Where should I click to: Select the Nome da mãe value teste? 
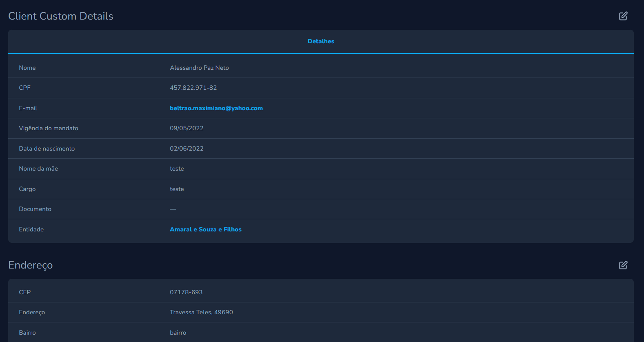[177, 169]
